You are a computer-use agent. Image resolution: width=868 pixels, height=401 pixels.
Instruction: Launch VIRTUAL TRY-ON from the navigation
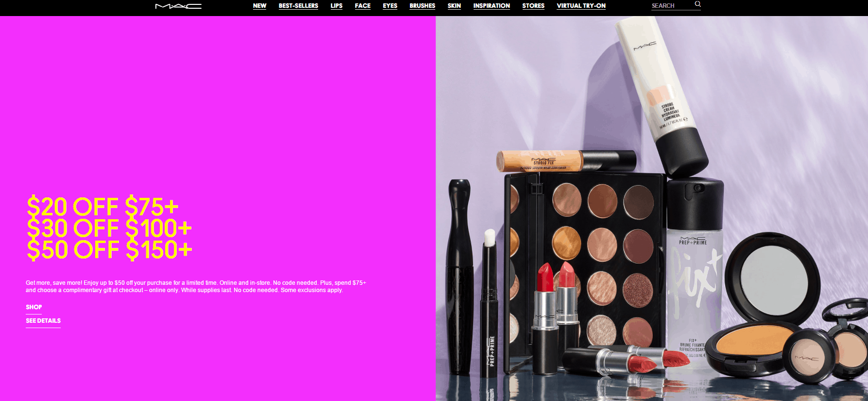[581, 6]
